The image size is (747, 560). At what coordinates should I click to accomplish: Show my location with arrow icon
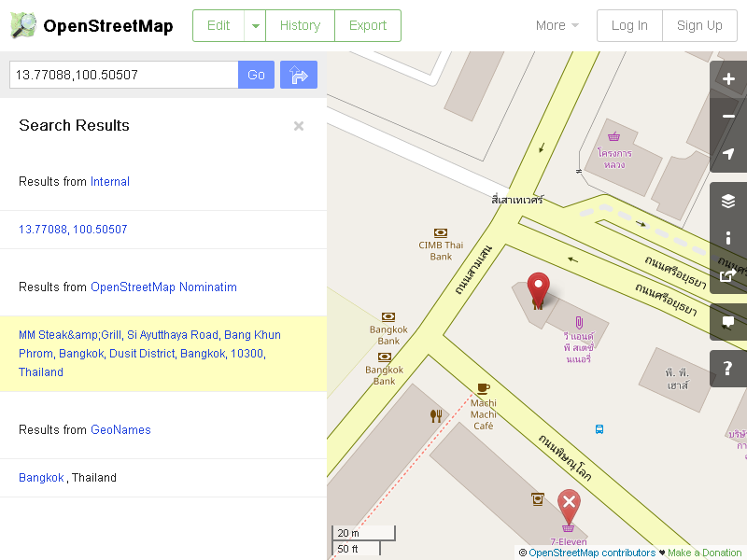(728, 153)
